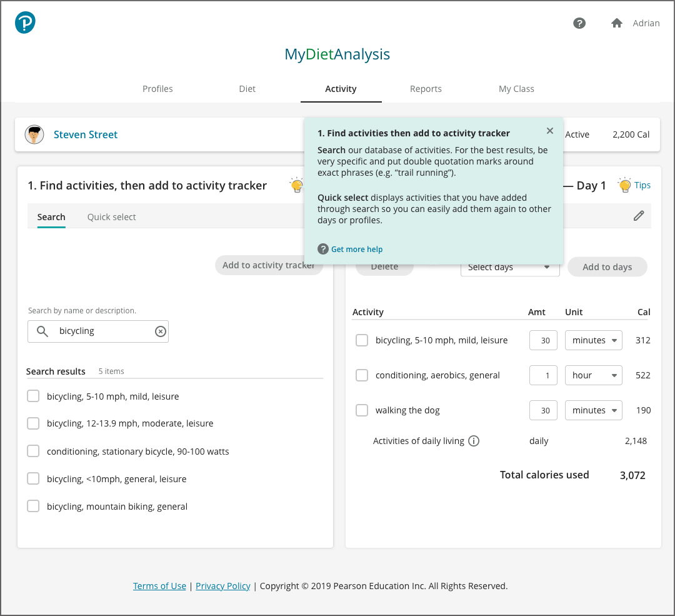Expand the hour unit dropdown for aerobics

pos(593,375)
